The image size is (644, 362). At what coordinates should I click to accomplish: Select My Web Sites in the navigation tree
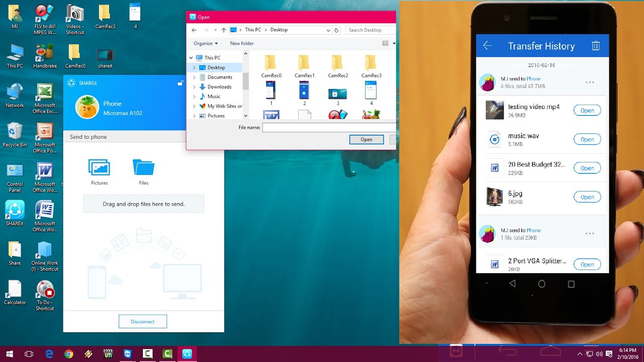tap(220, 106)
